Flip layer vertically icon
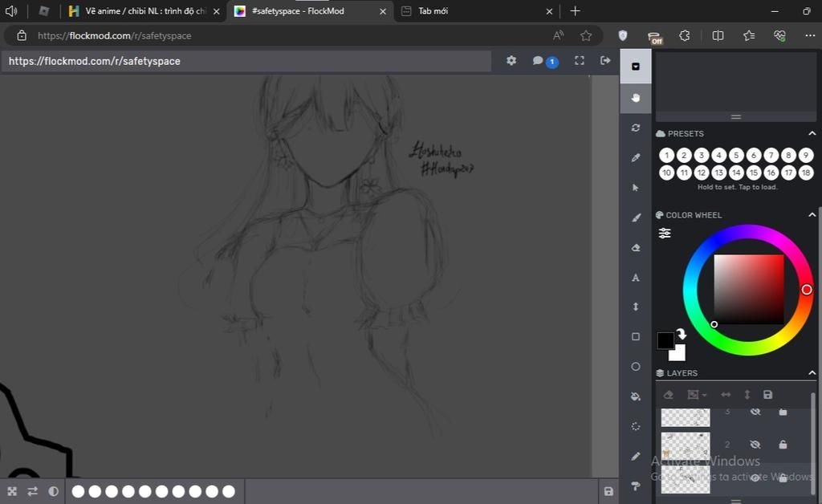 coord(747,395)
